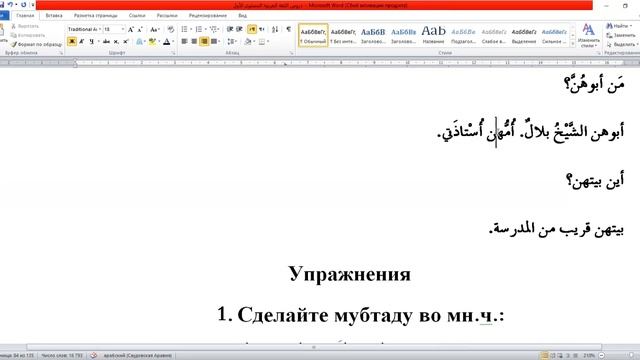Click the Изменить стили icon
The image size is (640, 360).
coord(588,35)
